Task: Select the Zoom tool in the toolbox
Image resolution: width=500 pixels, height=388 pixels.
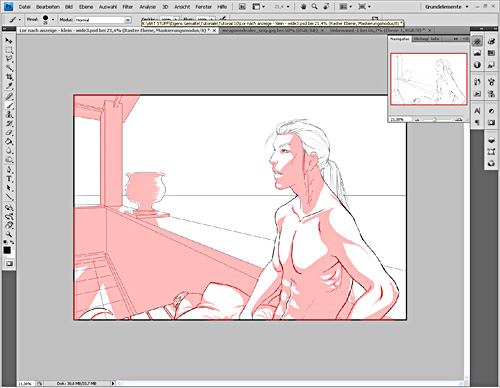Action: (9, 234)
